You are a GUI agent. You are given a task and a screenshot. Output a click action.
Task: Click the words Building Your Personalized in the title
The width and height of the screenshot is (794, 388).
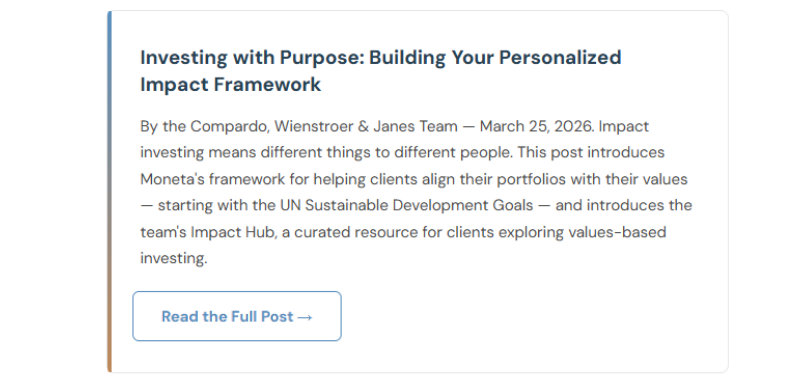[495, 58]
